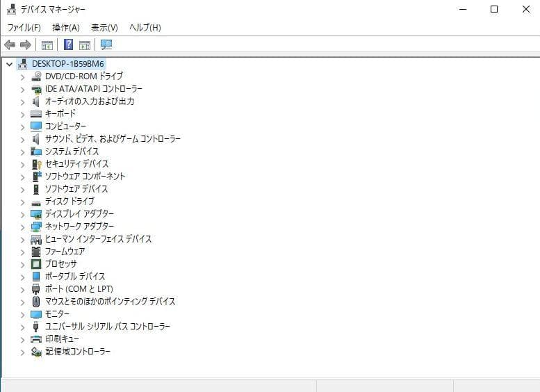
Task: Open the ファイル(F) menu
Action: [x=24, y=28]
